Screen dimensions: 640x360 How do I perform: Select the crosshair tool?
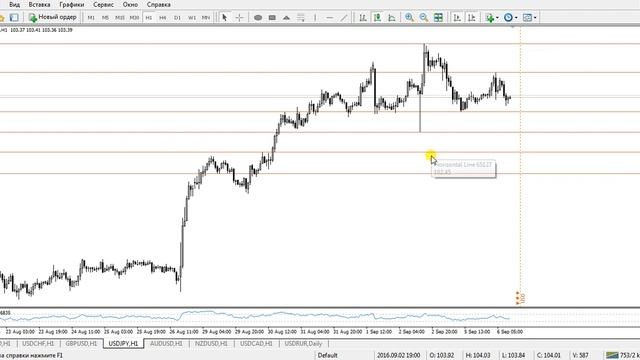240,18
